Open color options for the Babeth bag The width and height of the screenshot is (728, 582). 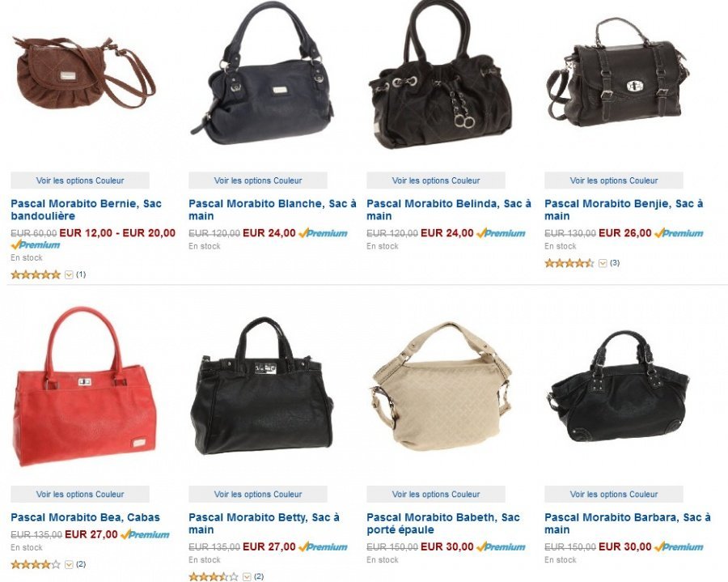click(x=435, y=495)
